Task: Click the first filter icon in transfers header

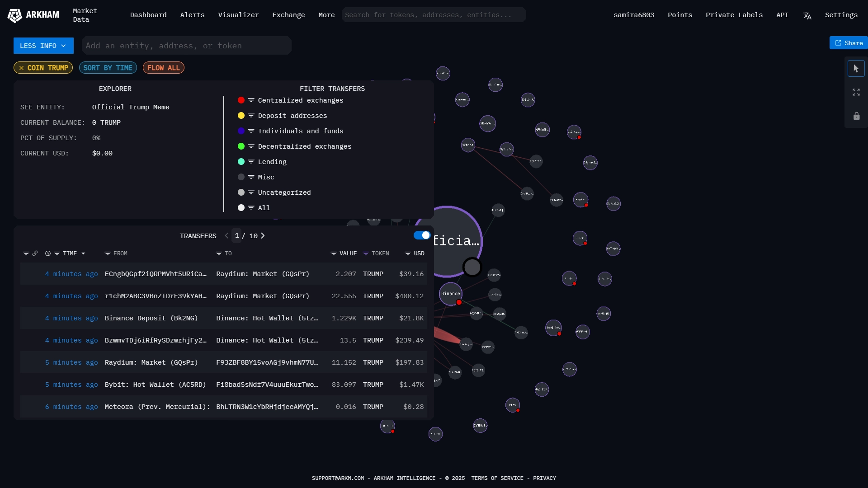Action: point(26,254)
